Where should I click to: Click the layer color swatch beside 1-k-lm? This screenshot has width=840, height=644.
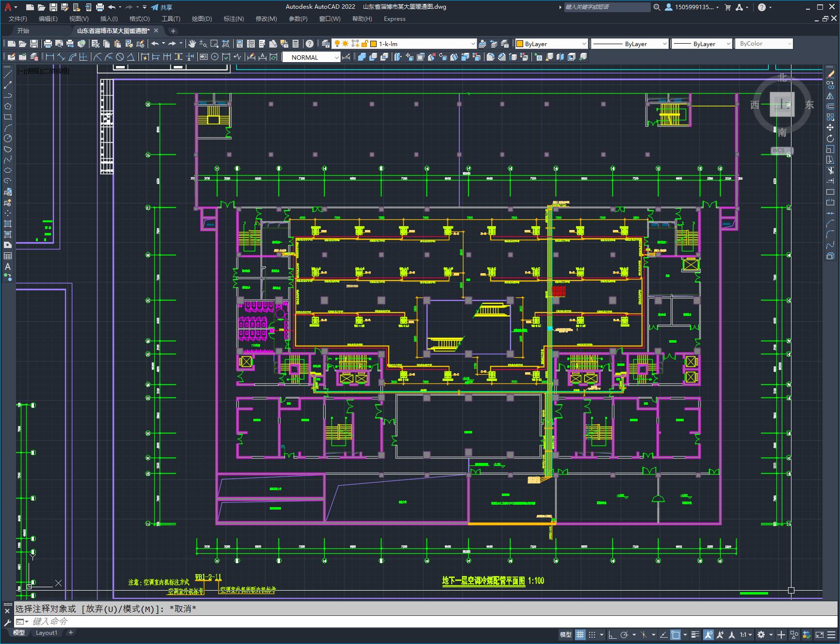point(374,44)
